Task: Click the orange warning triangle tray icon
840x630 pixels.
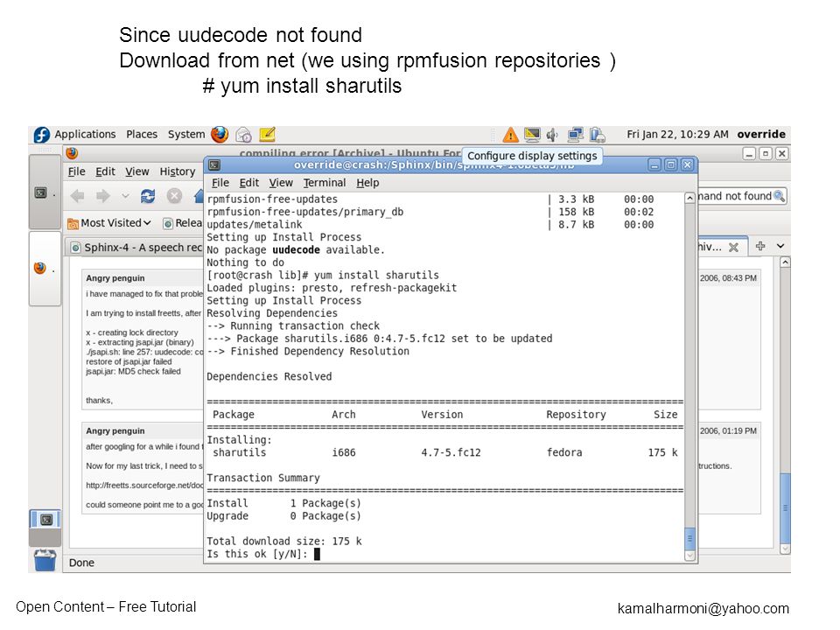Action: point(510,135)
